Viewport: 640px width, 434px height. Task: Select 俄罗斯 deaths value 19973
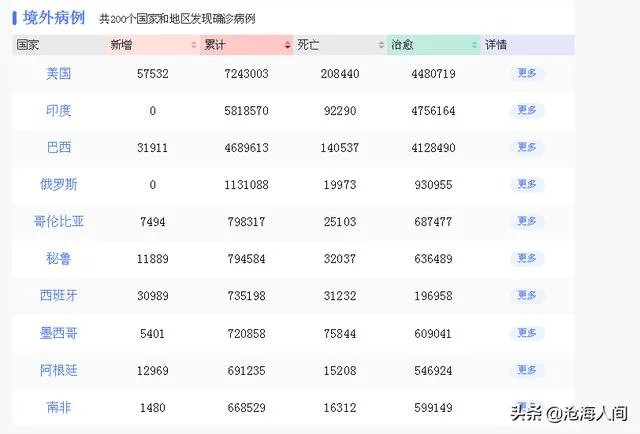[x=340, y=185]
